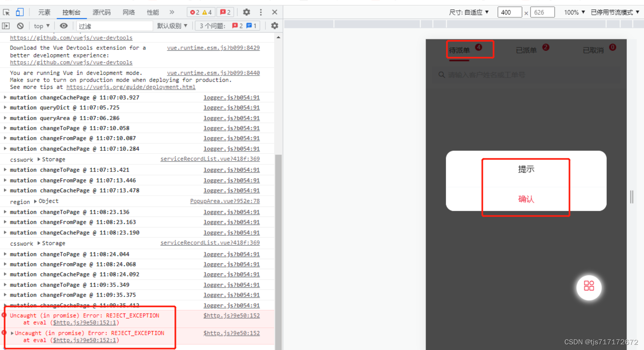Screen dimensions: 644x350
Task: Open the vuejs.org deployment guide link
Action: (131, 87)
